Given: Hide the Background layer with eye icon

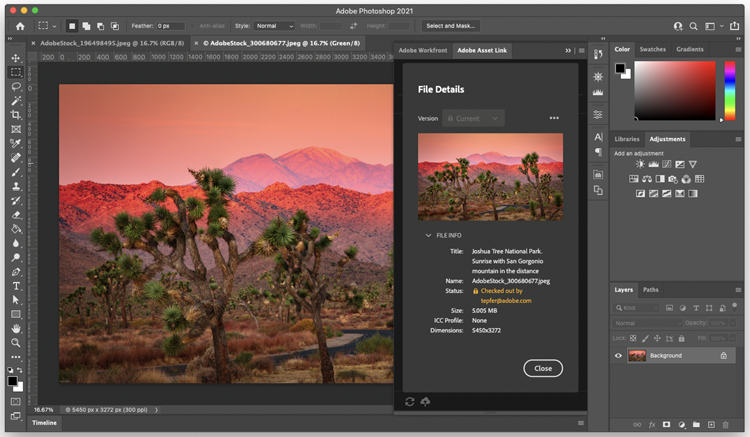Looking at the screenshot, I should point(618,356).
